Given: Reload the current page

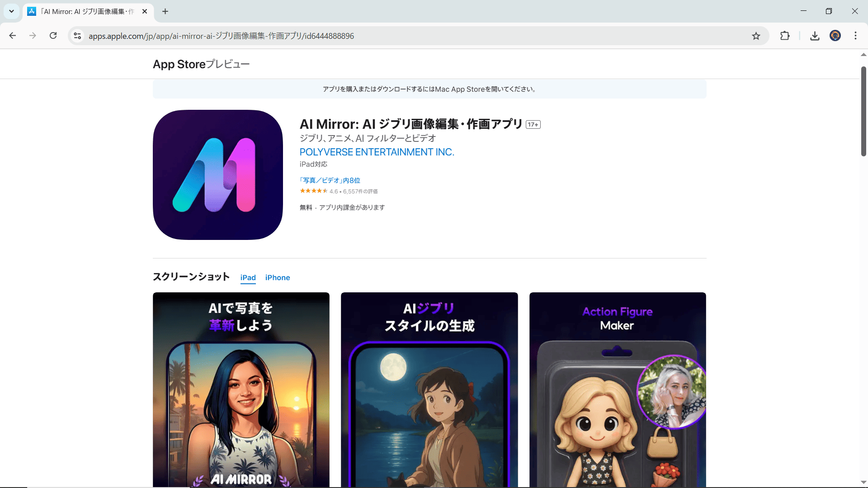Looking at the screenshot, I should click(53, 36).
